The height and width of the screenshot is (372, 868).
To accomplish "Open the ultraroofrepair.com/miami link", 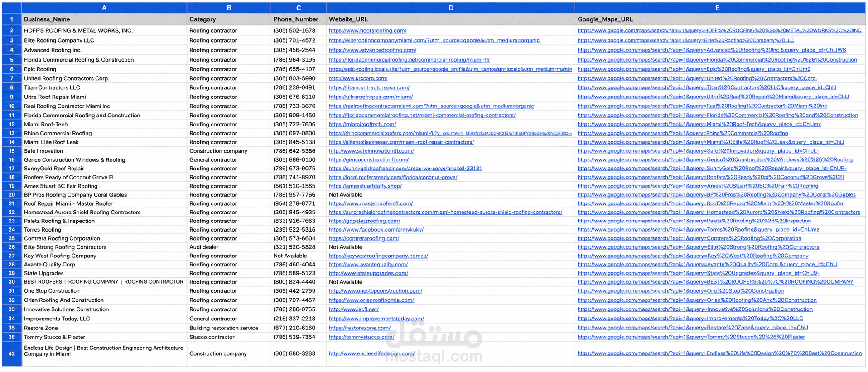I will 371,97.
